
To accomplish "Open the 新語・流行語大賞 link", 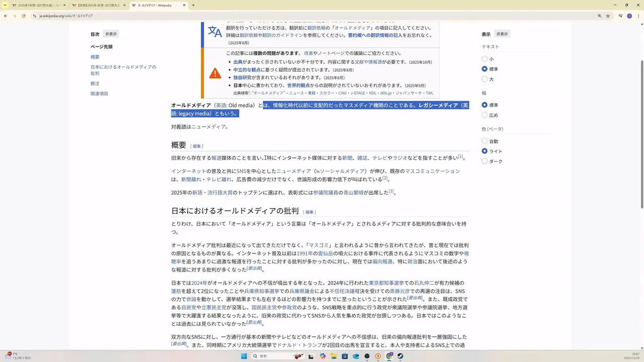I will click(212, 193).
